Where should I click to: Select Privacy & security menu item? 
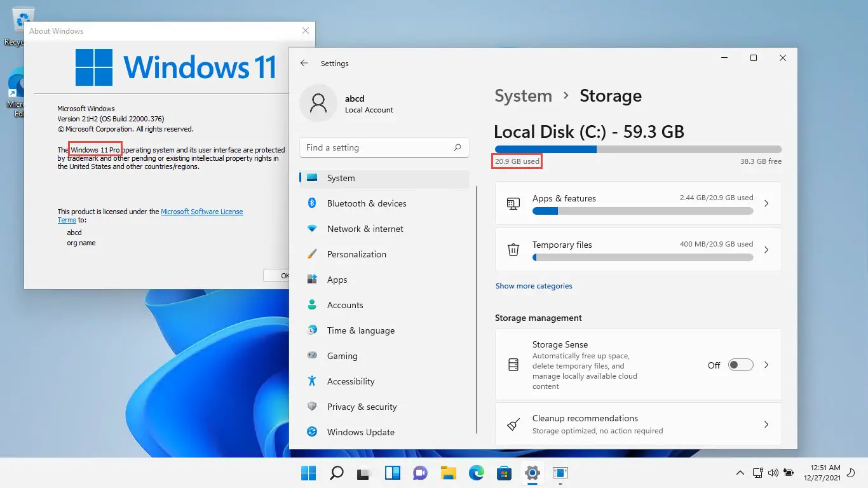pyautogui.click(x=384, y=407)
